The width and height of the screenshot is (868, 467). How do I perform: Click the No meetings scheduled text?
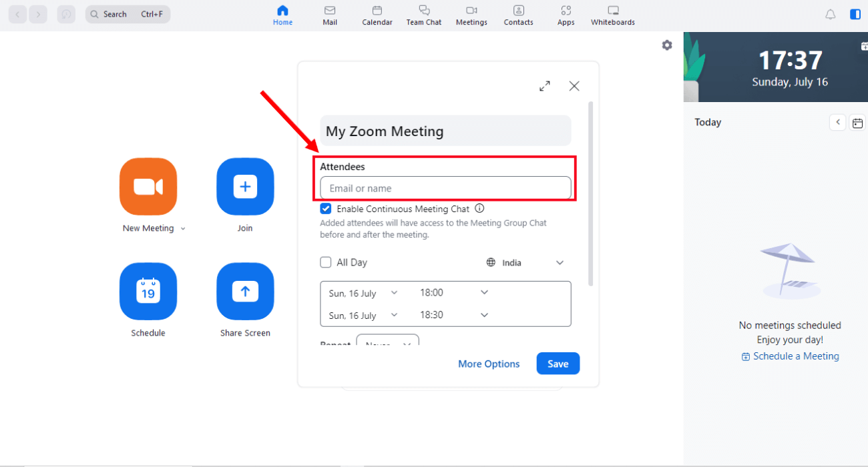point(790,326)
